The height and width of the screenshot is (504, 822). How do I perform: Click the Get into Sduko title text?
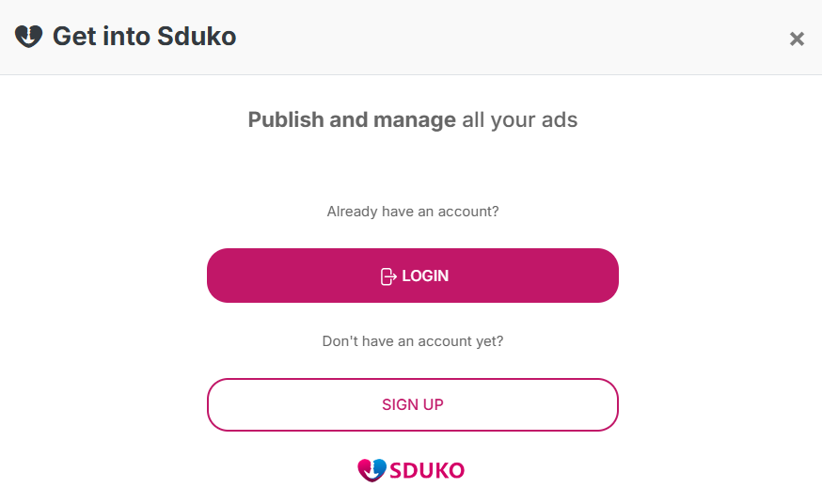pos(144,36)
